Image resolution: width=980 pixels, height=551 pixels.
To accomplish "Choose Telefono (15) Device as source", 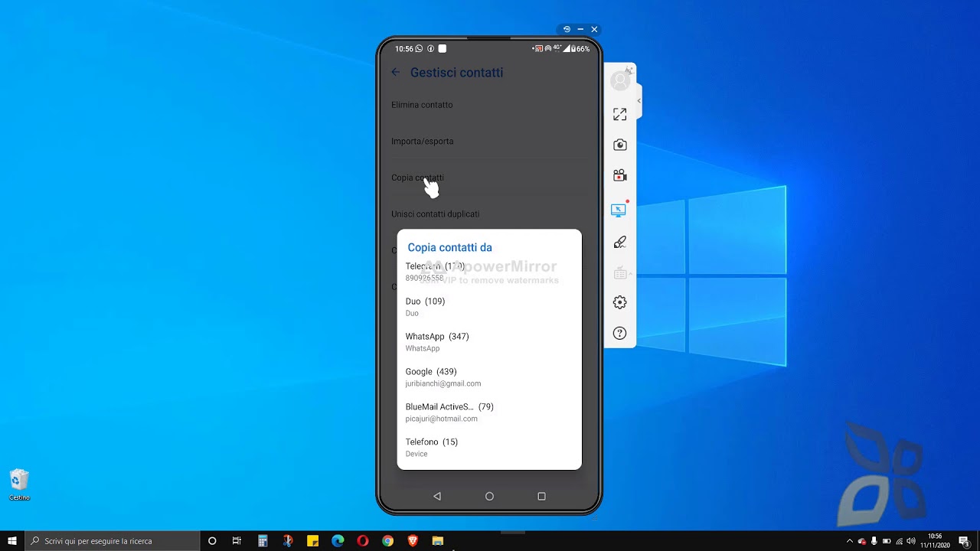I will [489, 448].
